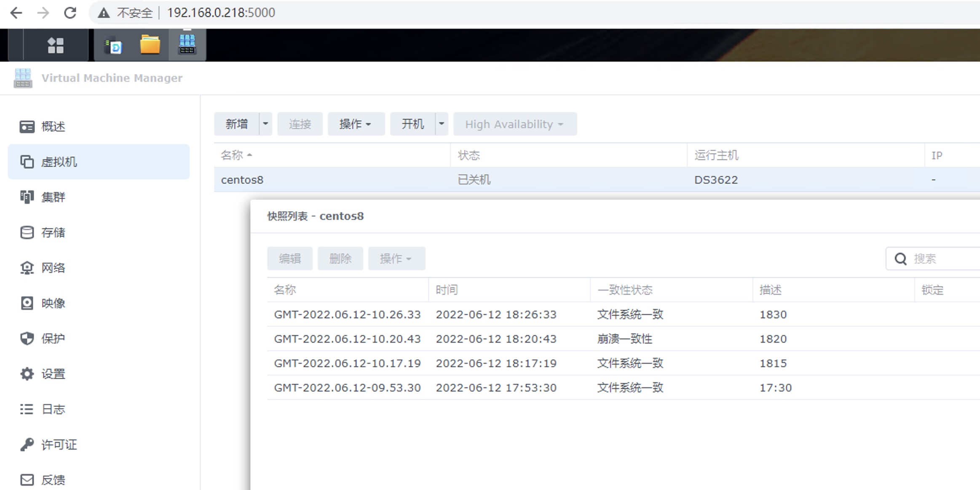980x490 pixels.
Task: Click description 1820 cell
Action: [x=773, y=339]
